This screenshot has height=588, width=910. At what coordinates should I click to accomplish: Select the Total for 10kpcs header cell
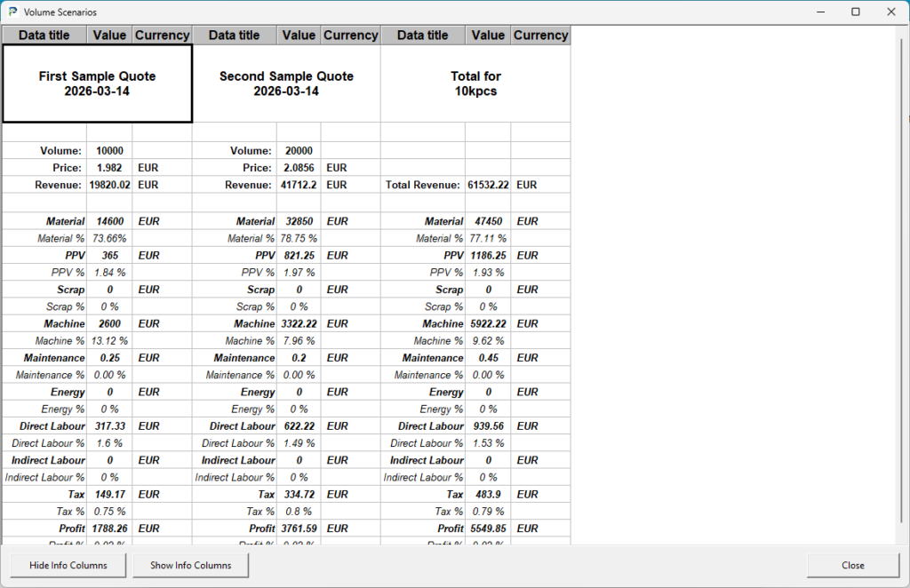coord(475,83)
